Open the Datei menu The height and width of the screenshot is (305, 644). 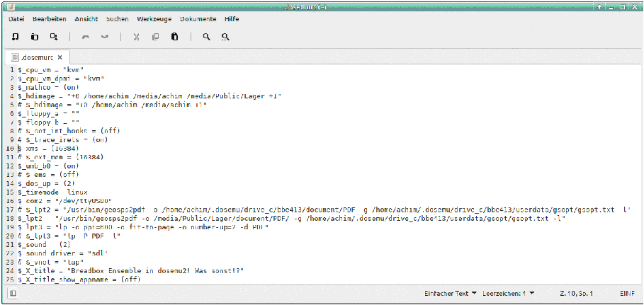[16, 19]
